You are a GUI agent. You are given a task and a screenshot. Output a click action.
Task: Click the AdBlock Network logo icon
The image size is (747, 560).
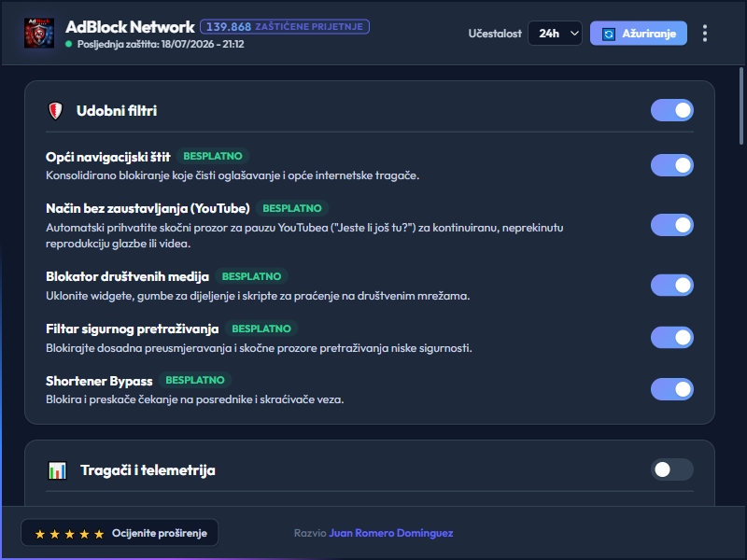pyautogui.click(x=39, y=33)
